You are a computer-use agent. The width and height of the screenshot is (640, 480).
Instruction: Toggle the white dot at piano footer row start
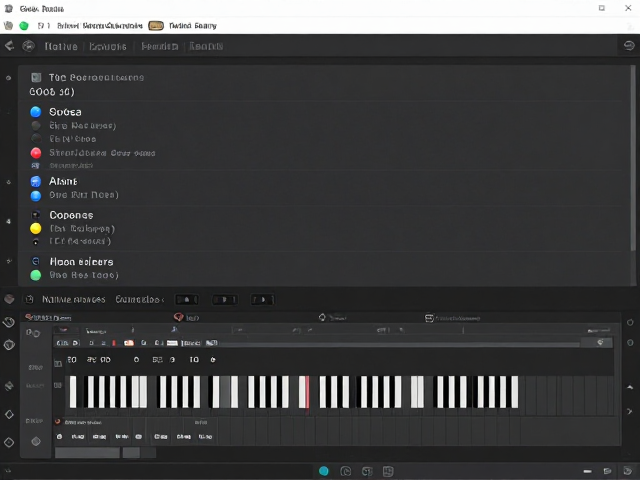(x=59, y=436)
